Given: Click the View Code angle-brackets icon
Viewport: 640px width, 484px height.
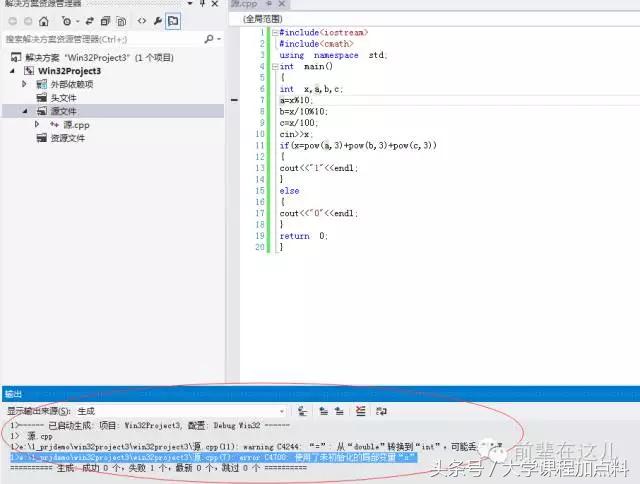Looking at the screenshot, I should tap(141, 20).
